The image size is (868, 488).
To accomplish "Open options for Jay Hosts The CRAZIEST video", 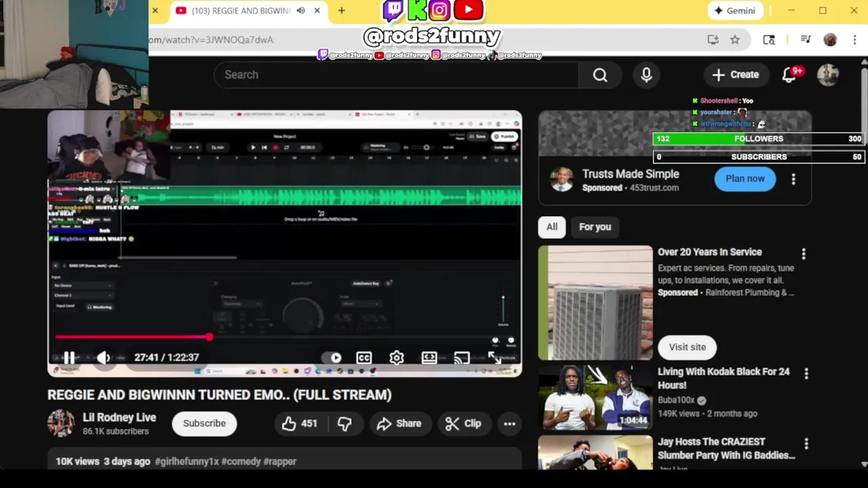I will tap(806, 444).
